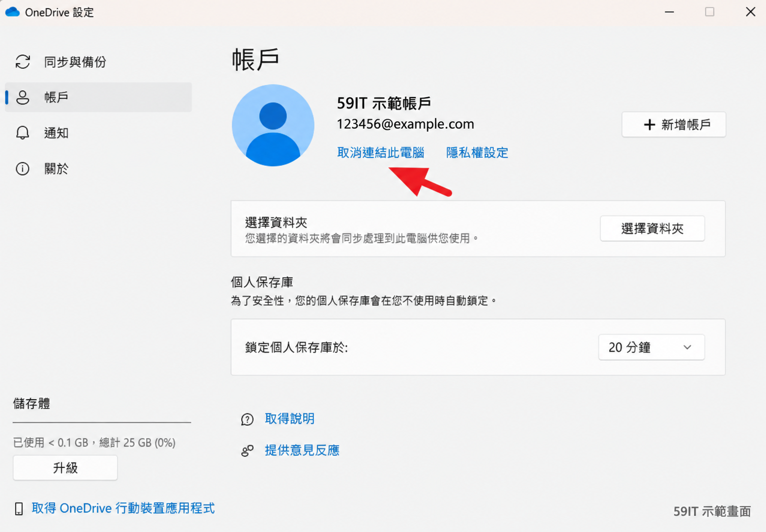Click the OneDrive cloud icon in title bar
The image size is (766, 532).
tap(12, 12)
